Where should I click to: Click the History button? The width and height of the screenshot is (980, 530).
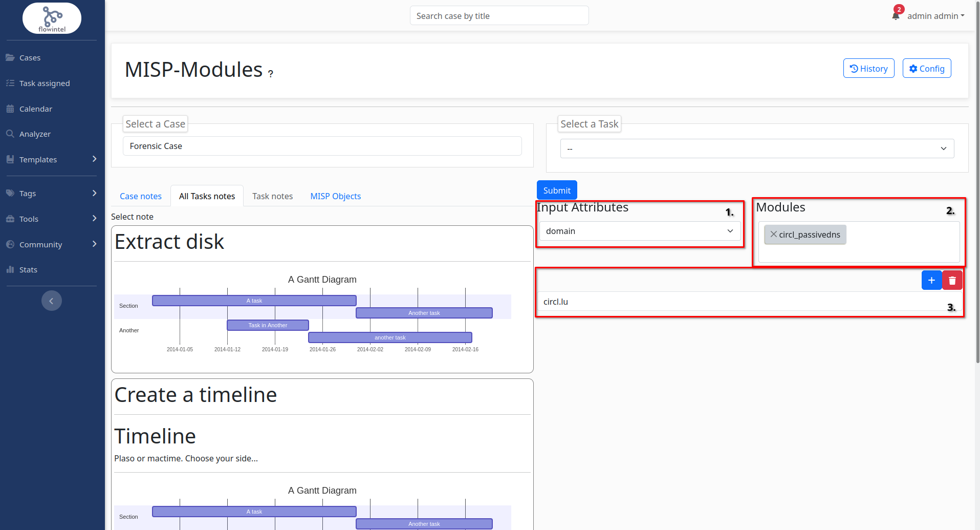[868, 68]
